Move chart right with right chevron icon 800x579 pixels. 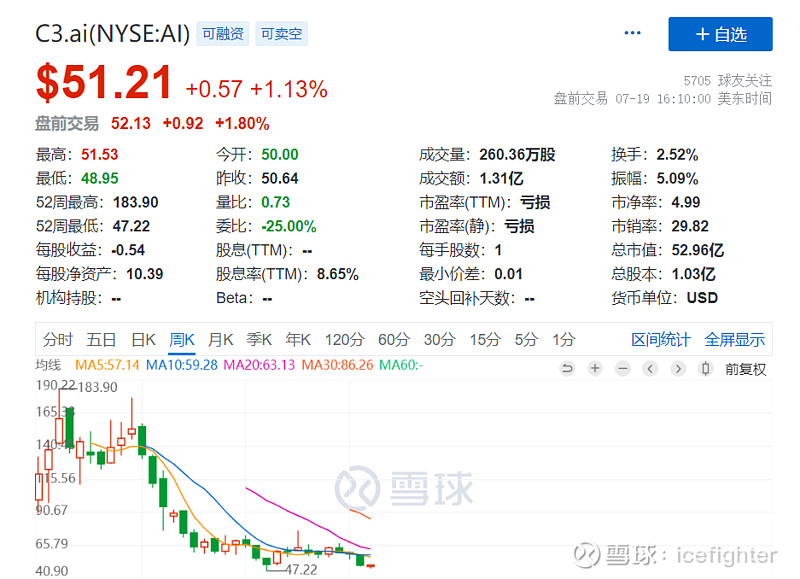point(678,368)
